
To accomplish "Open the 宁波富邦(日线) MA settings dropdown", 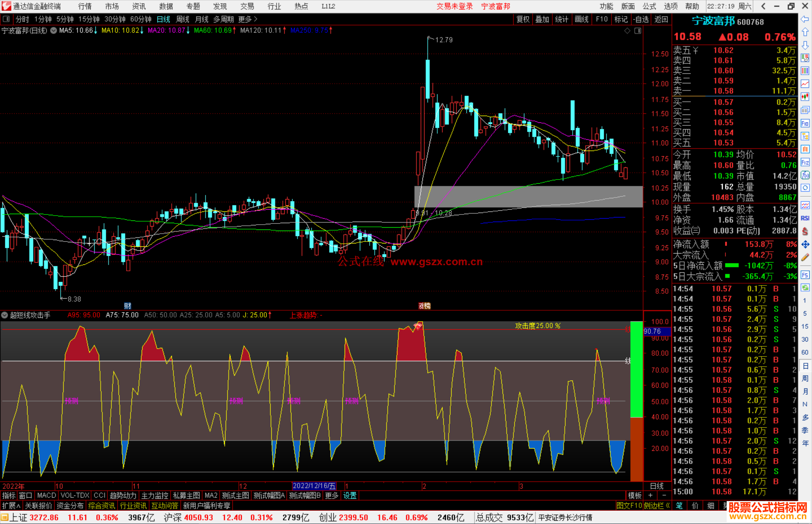I will [x=53, y=30].
